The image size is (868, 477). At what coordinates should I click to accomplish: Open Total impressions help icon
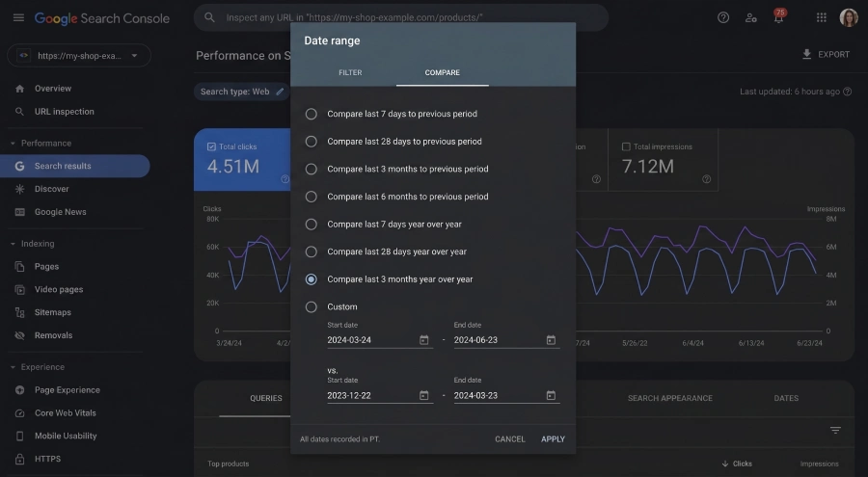tap(706, 179)
